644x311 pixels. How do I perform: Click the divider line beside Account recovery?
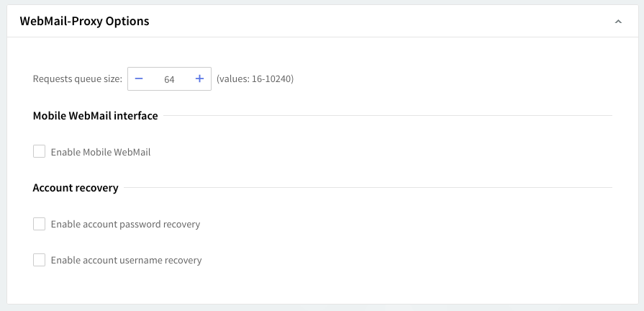(x=366, y=188)
